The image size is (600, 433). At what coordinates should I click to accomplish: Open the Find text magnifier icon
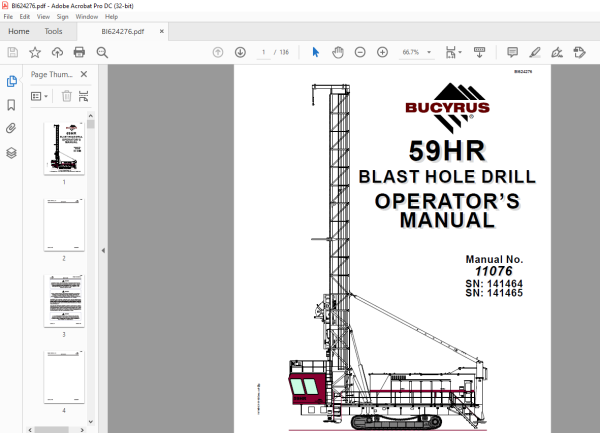tap(102, 52)
